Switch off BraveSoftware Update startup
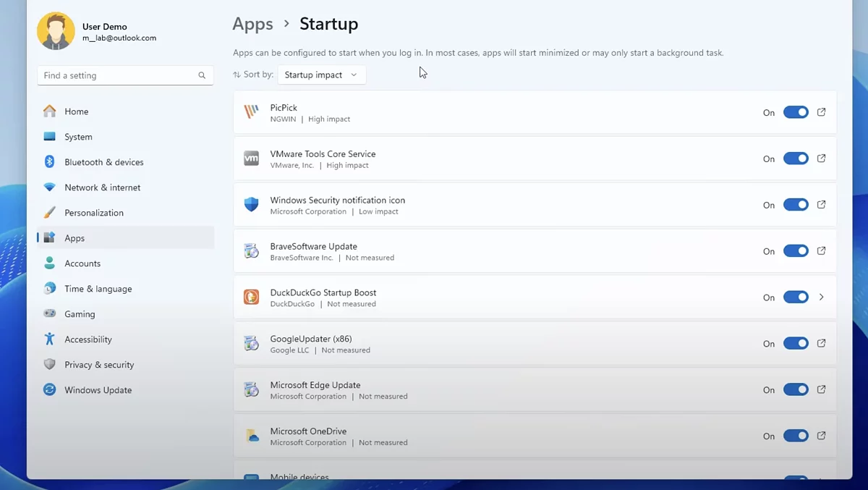Screen dimensions: 868x490 point(796,251)
